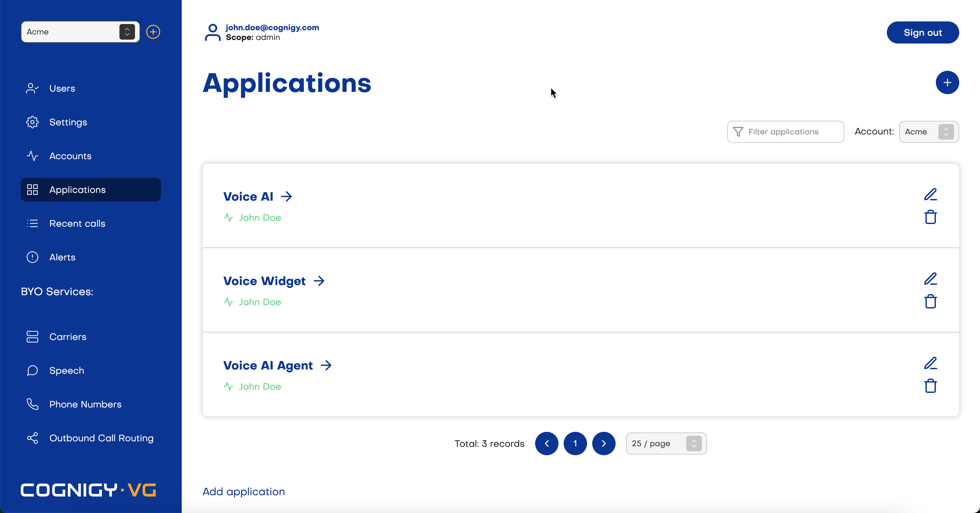Image resolution: width=980 pixels, height=513 pixels.
Task: Click the Scope: admin text
Action: (252, 37)
